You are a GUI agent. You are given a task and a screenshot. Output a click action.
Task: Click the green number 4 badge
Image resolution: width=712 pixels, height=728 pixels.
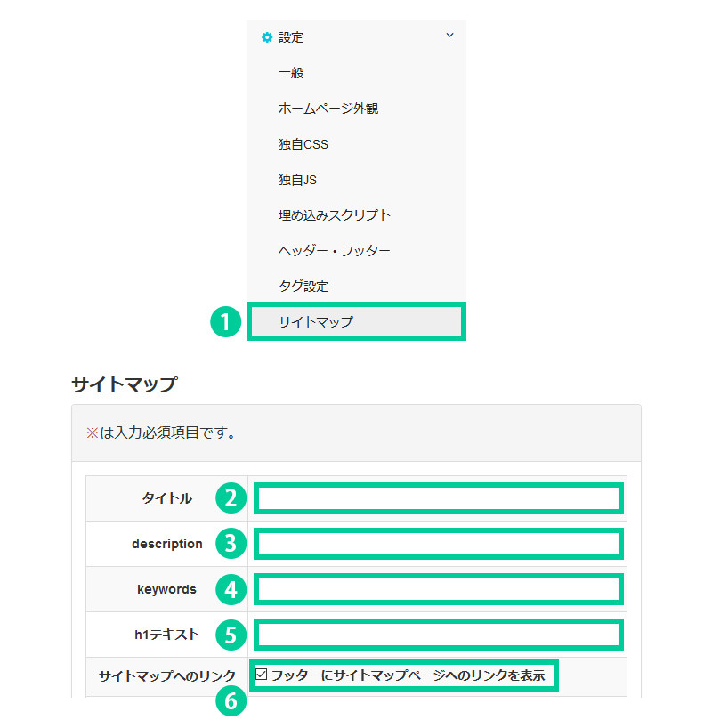(231, 589)
